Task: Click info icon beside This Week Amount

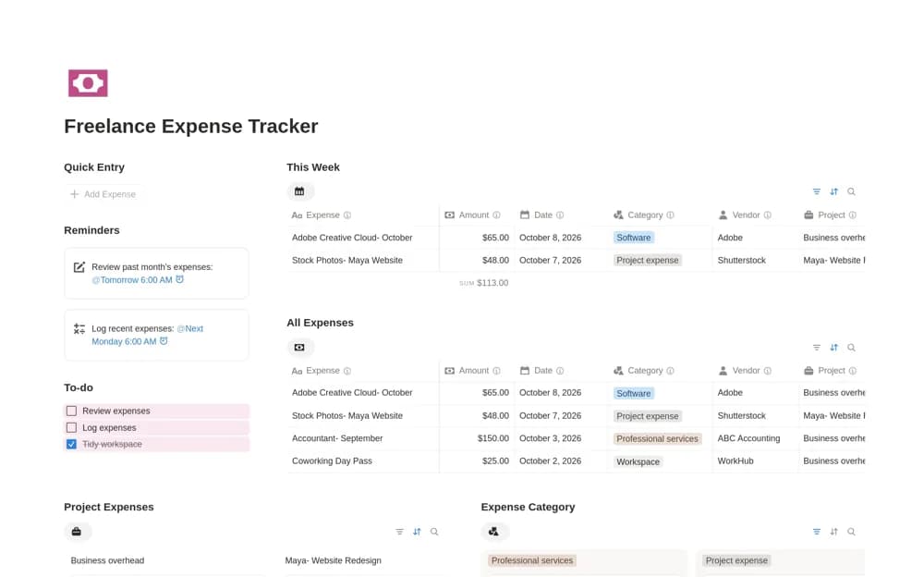Action: (497, 215)
